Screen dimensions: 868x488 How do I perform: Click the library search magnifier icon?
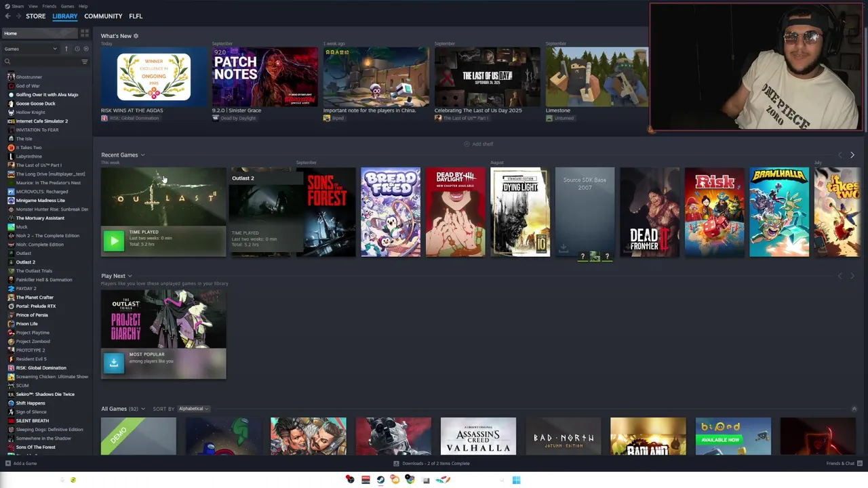point(7,62)
